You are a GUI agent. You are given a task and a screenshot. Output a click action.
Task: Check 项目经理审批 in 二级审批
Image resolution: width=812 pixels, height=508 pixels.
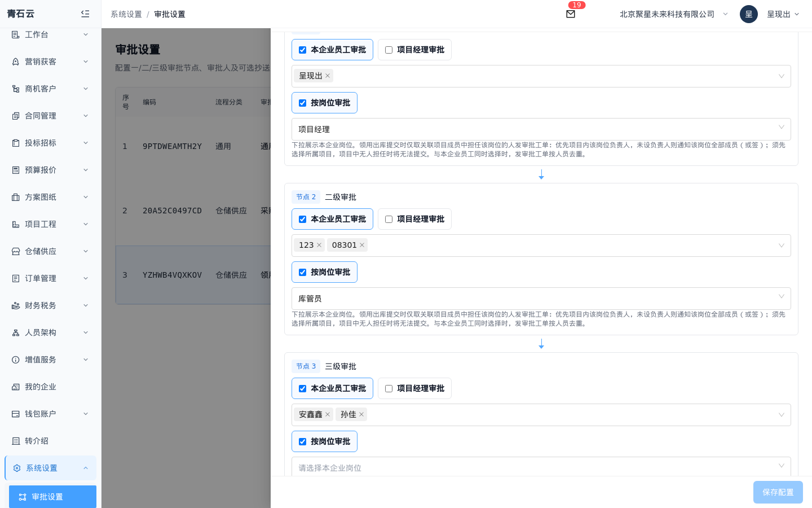point(389,219)
